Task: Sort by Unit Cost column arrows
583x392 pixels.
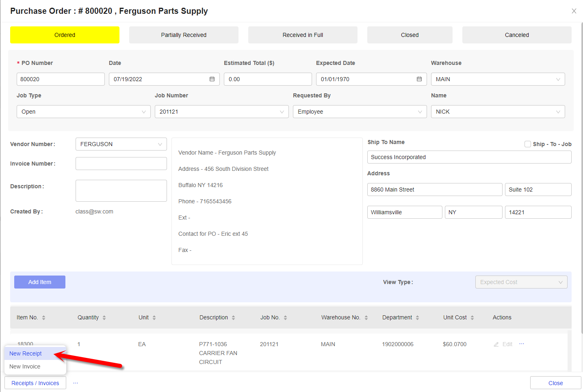Action: click(472, 318)
